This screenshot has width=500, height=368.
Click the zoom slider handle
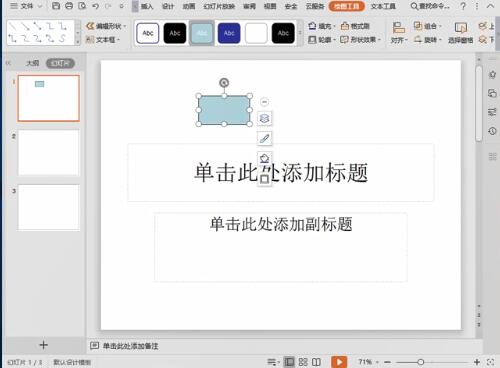coord(421,362)
